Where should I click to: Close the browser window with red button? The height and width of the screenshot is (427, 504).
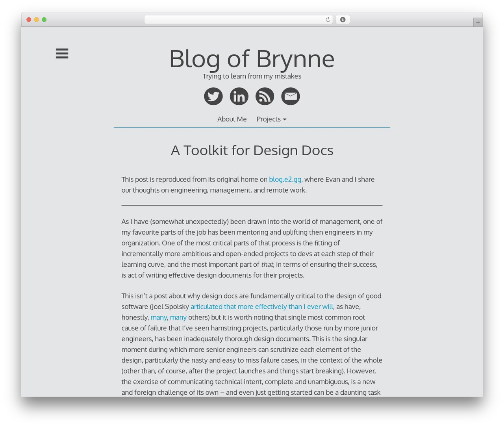click(29, 20)
